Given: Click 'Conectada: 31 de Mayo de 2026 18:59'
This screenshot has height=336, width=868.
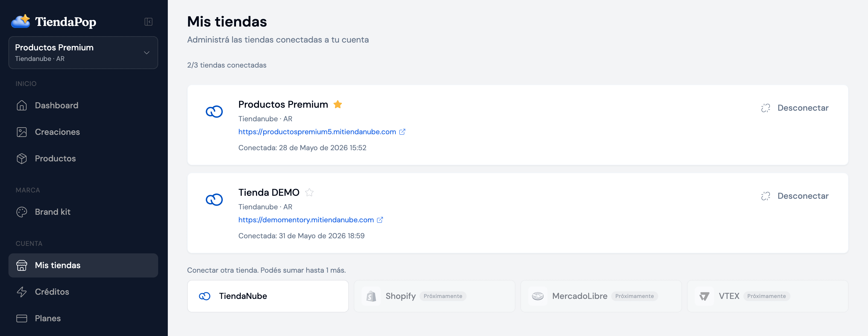Looking at the screenshot, I should click(301, 236).
